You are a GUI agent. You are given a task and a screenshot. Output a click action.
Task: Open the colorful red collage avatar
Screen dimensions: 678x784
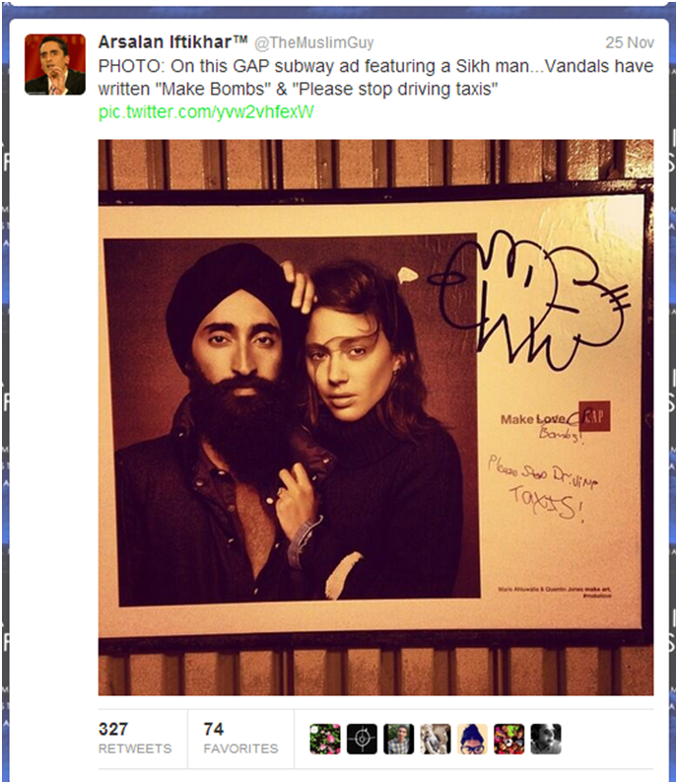coord(509,739)
